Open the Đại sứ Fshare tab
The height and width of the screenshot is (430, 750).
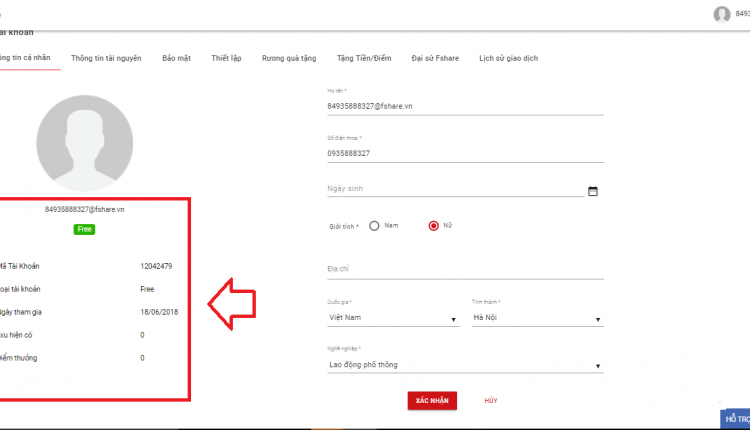point(435,58)
